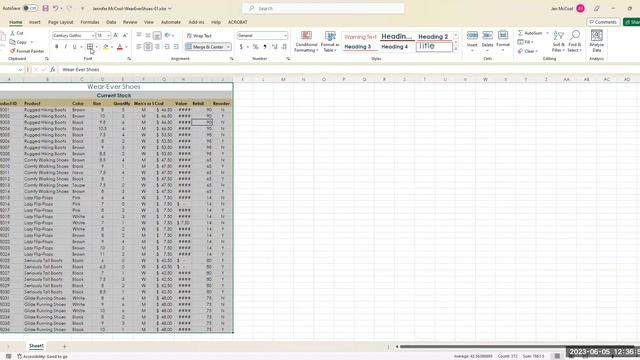The height and width of the screenshot is (360, 640).
Task: Switch to the Formulas tab
Action: [x=90, y=22]
